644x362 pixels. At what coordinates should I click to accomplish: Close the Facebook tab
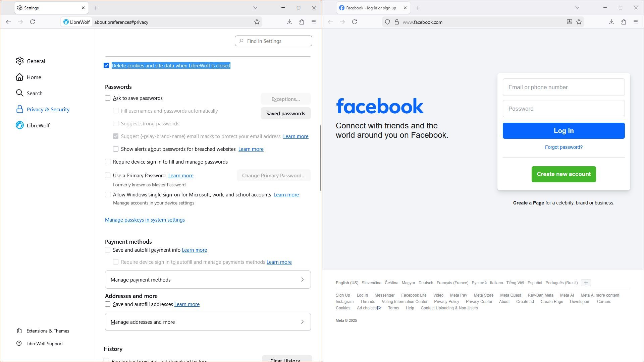405,8
